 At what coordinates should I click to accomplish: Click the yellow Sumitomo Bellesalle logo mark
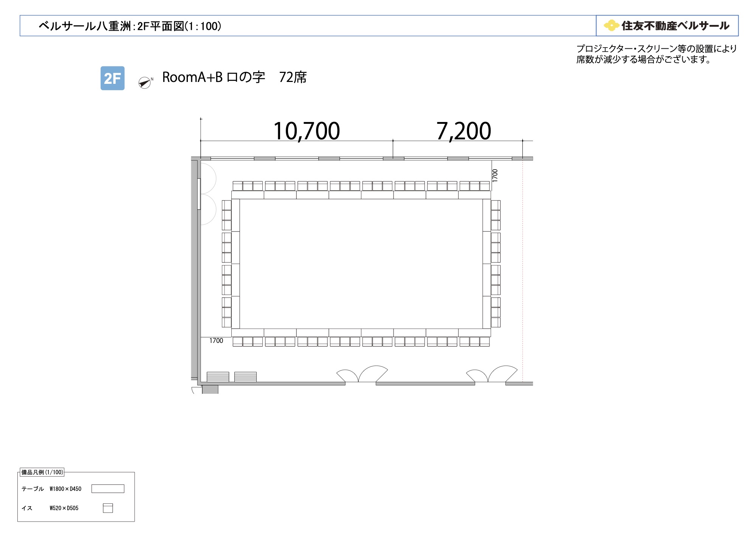(x=611, y=25)
